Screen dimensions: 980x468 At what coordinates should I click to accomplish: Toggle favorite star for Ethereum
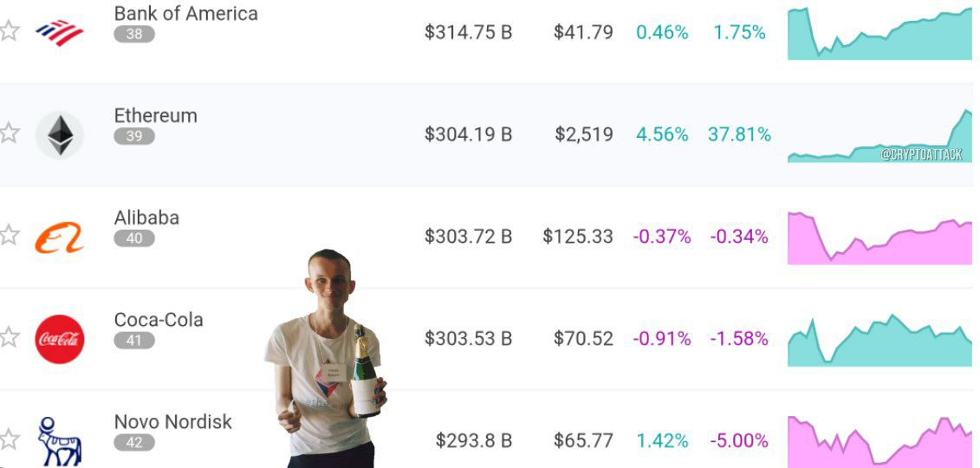click(9, 133)
